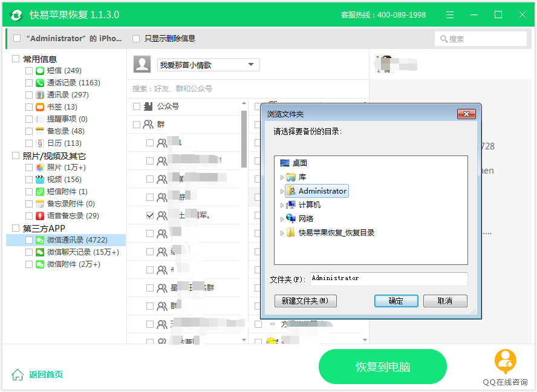Viewport: 537px width, 392px height.
Task: Select 微信附件 (2万+) in sidebar
Action: (74, 264)
